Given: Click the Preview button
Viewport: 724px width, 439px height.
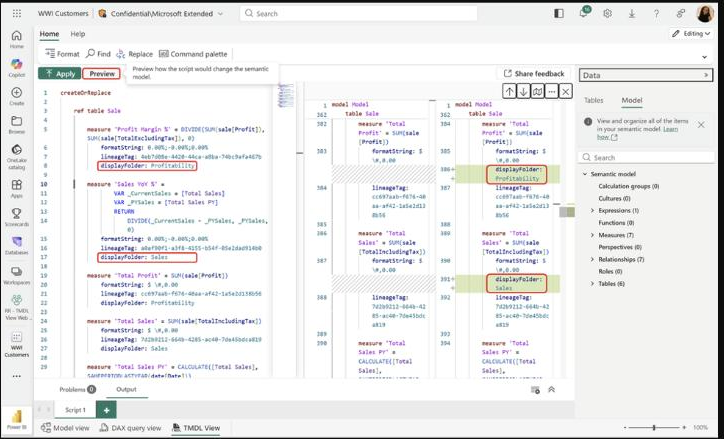Looking at the screenshot, I should click(102, 73).
